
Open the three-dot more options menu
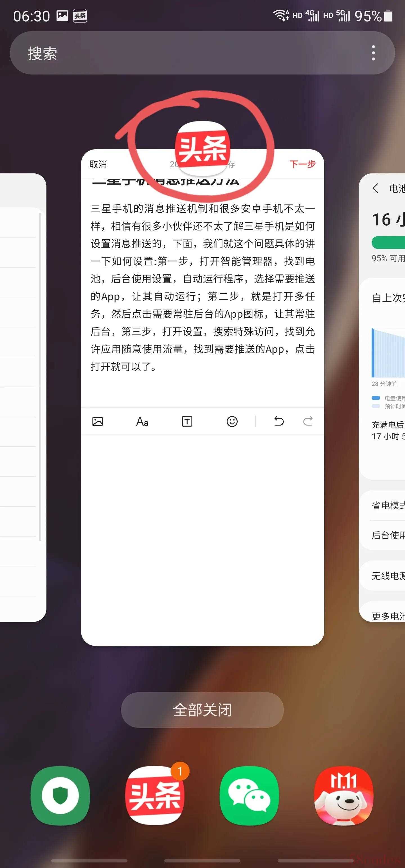[x=373, y=53]
